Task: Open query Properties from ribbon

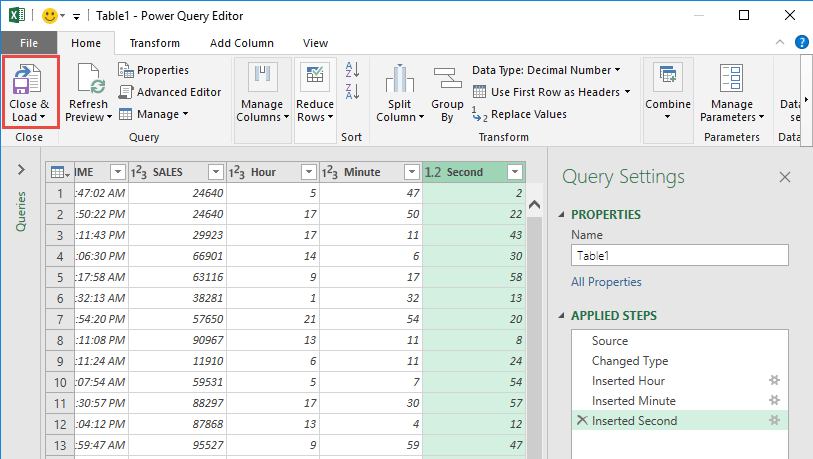Action: point(153,70)
